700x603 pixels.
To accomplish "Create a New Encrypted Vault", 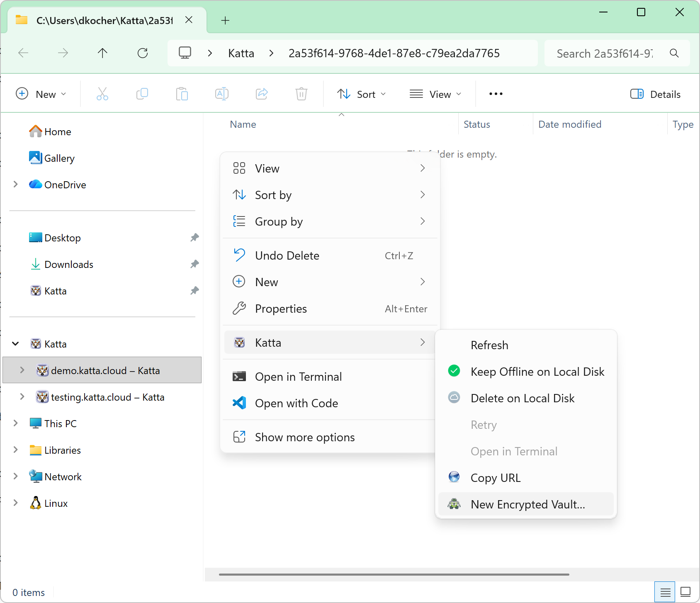I will [x=526, y=504].
